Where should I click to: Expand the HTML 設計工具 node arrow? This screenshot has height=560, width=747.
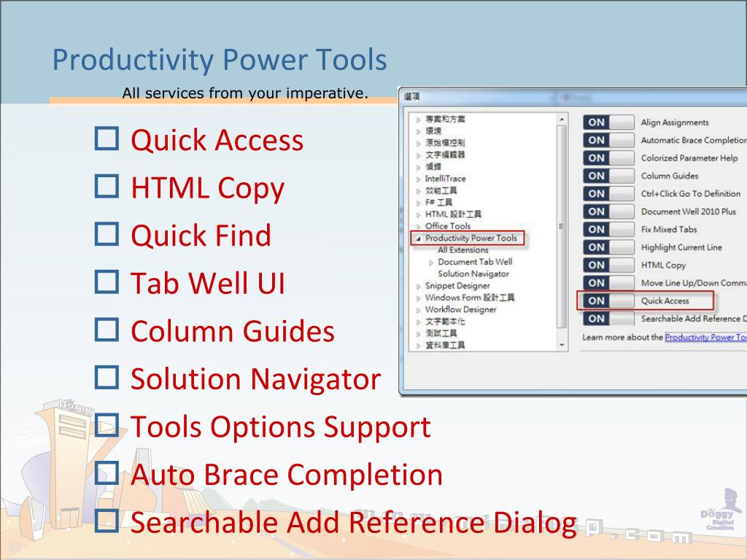pos(418,215)
